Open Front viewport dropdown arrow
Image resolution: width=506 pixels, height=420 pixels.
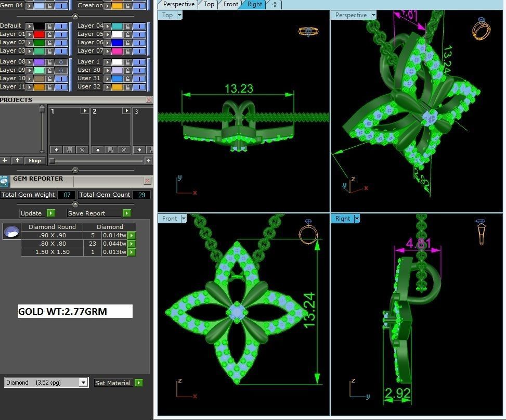183,219
